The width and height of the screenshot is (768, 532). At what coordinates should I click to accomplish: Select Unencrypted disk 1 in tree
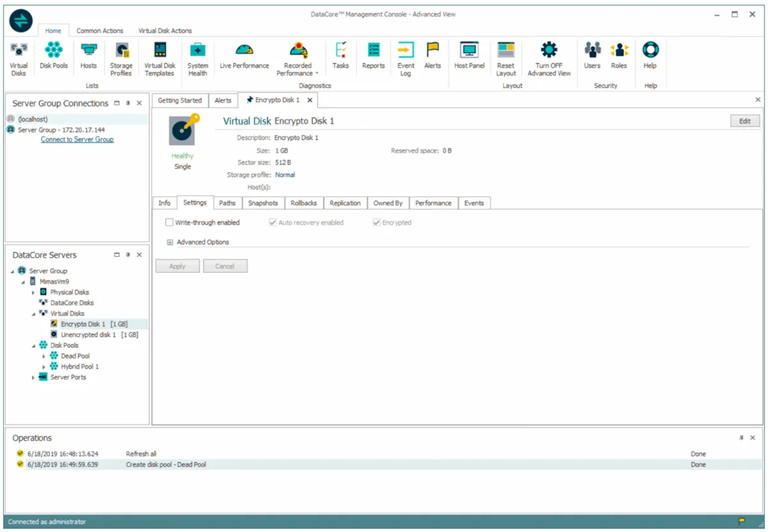click(93, 334)
